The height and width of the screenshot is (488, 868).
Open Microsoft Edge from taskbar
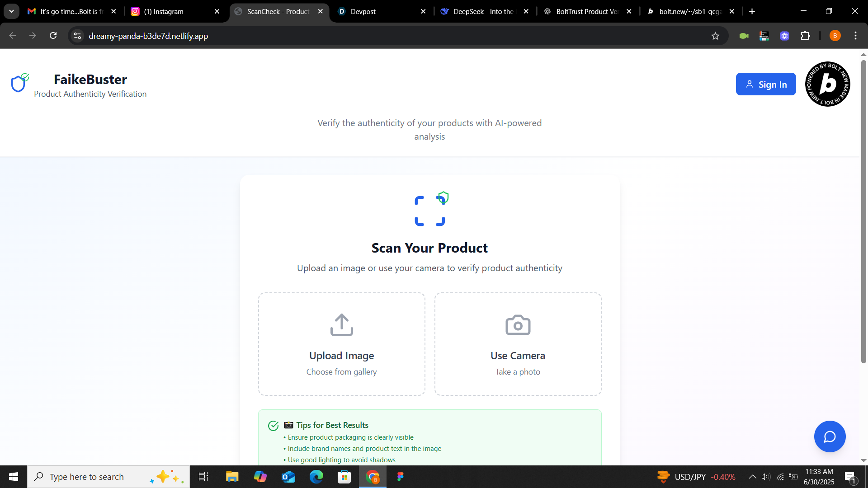point(316,477)
